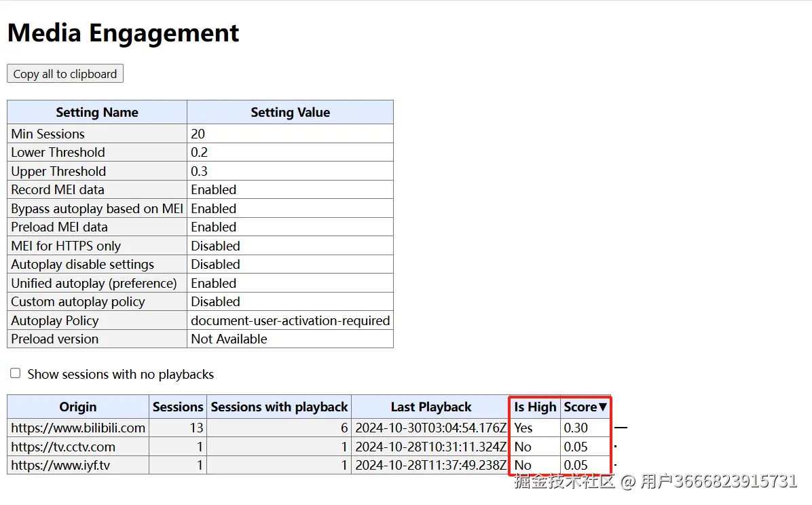
Task: Click the Min Sessions value 20
Action: pyautogui.click(x=290, y=134)
